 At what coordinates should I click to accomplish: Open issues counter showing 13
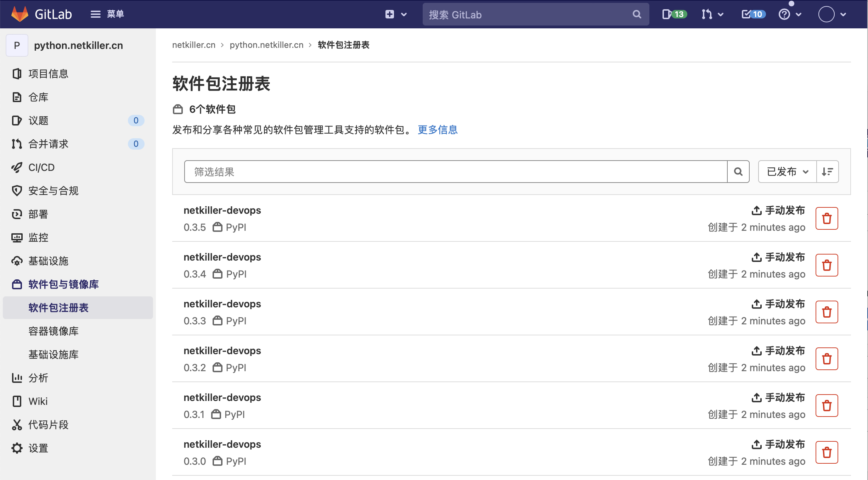coord(674,14)
